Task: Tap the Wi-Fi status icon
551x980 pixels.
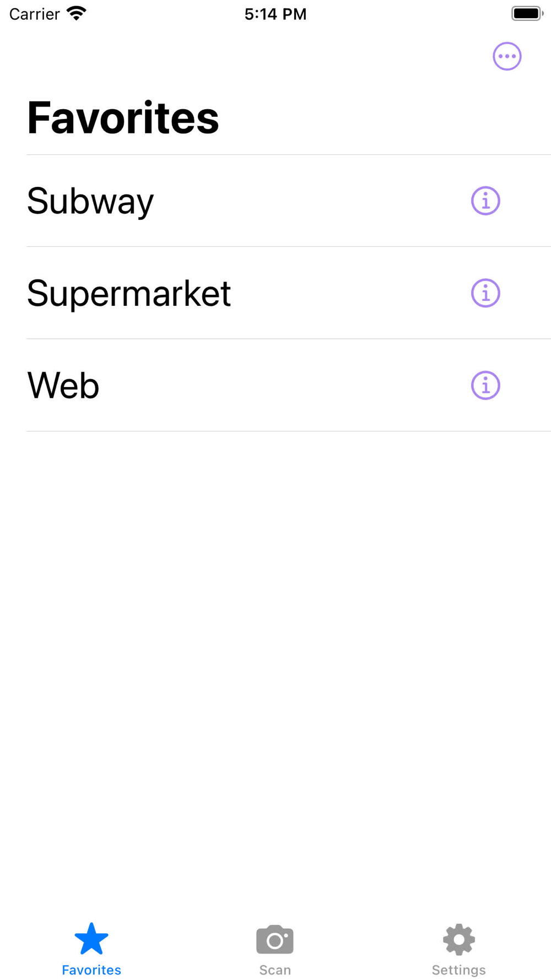Action: coord(77,13)
